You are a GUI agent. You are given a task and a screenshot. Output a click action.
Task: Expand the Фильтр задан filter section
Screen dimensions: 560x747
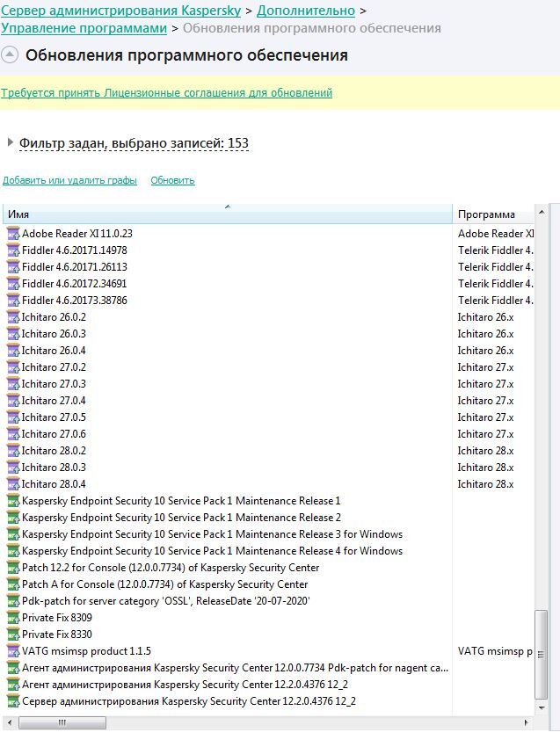click(x=10, y=142)
